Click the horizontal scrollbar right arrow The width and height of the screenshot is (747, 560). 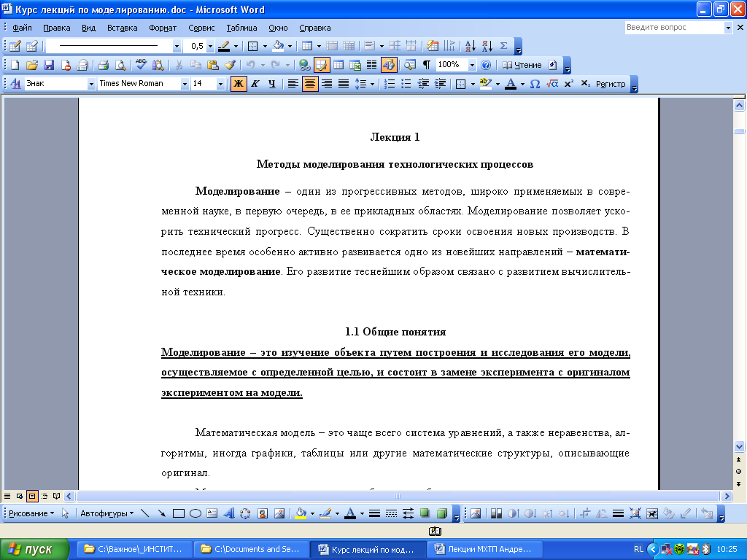pos(727,496)
